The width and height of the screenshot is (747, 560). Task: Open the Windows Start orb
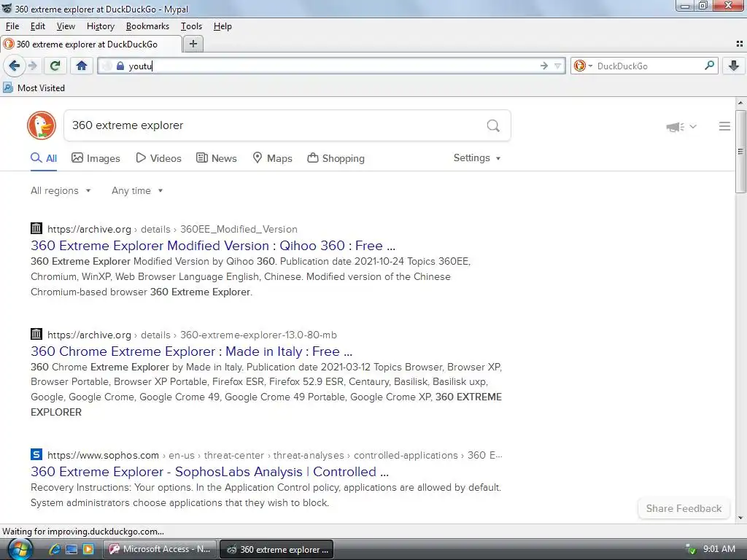click(20, 549)
